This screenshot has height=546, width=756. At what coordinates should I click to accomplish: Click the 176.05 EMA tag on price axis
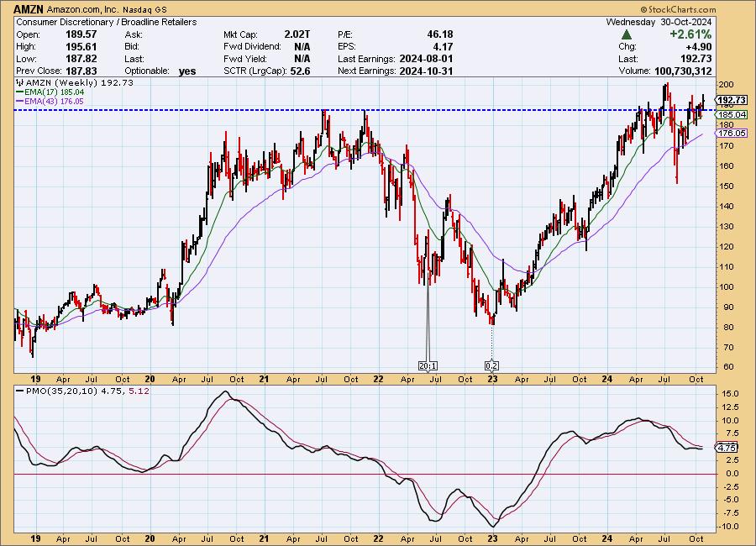pyautogui.click(x=732, y=133)
